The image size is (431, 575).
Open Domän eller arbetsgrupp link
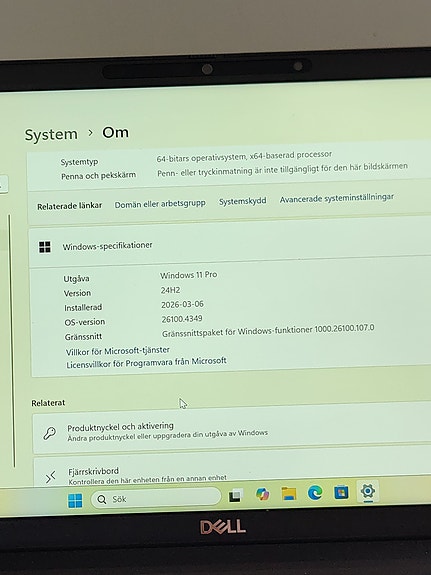tap(160, 204)
